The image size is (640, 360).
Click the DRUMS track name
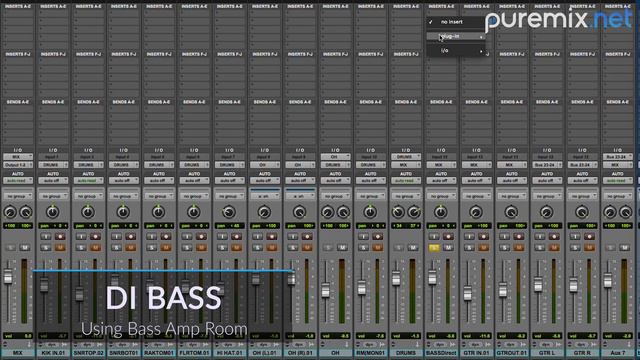[406, 353]
